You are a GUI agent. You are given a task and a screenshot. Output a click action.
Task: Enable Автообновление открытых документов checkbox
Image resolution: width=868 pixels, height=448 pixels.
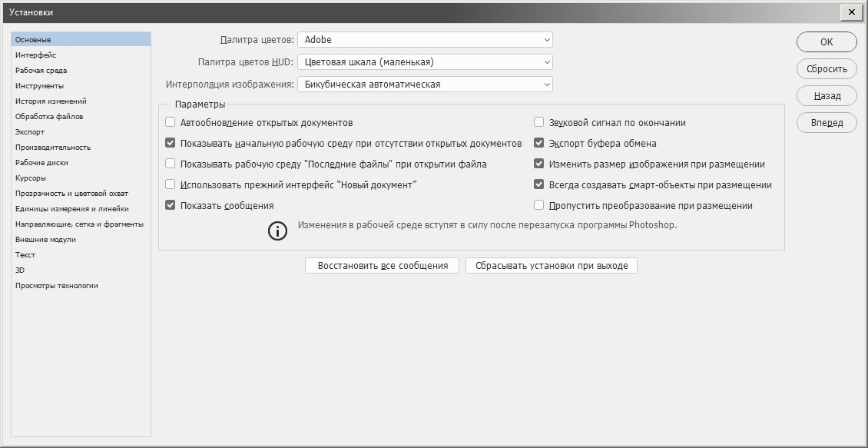(171, 123)
